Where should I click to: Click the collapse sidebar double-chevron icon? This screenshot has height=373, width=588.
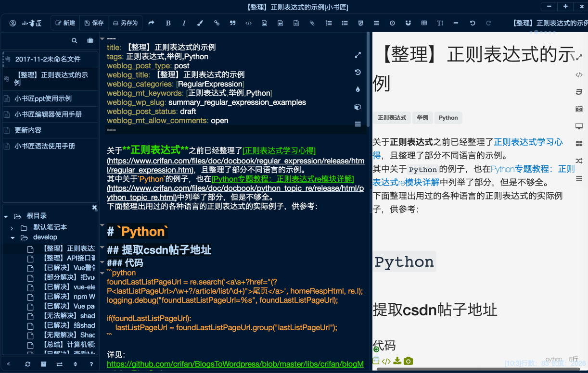click(x=8, y=364)
